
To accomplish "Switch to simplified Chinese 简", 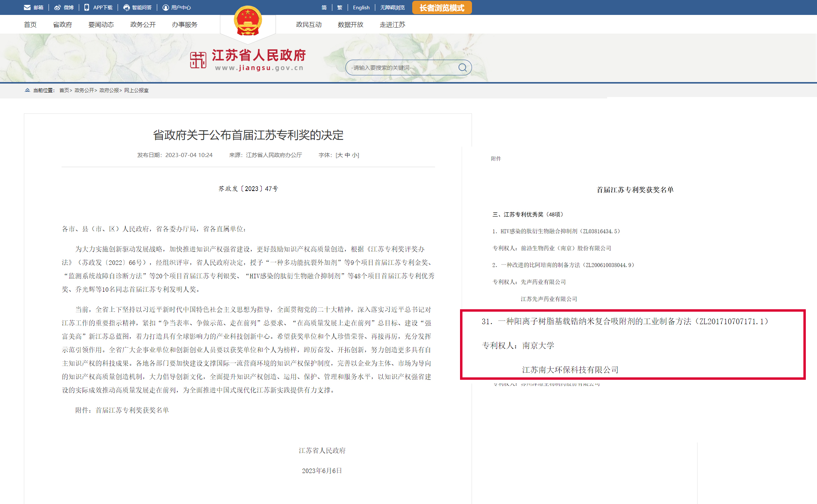I will (324, 7).
